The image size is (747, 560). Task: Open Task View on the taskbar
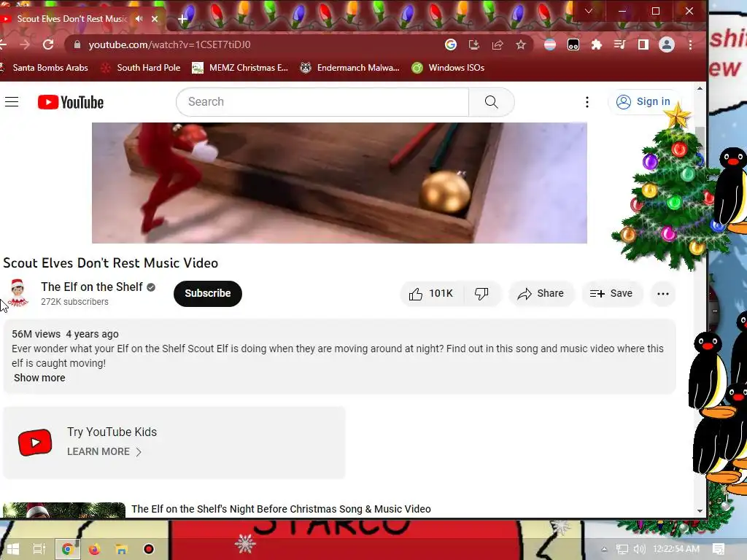click(39, 549)
